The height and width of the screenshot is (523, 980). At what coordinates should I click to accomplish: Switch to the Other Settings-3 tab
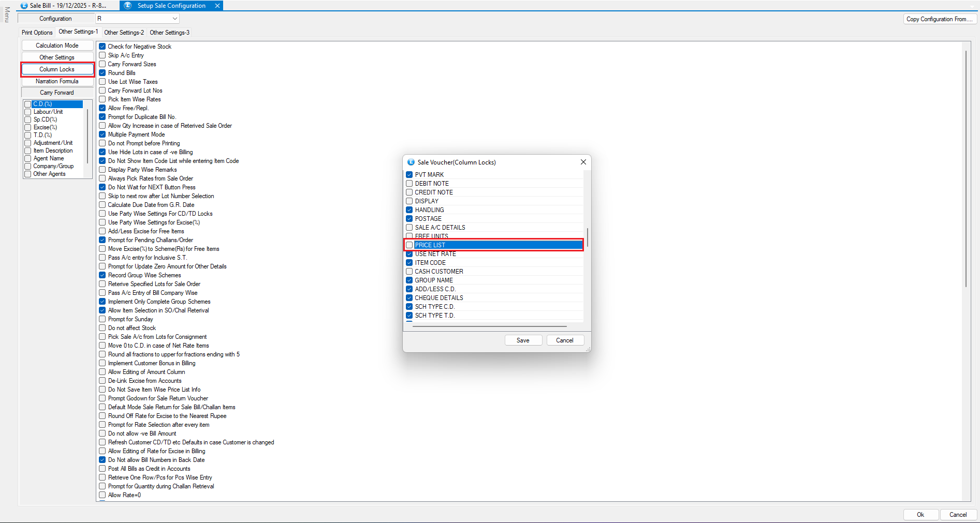[169, 33]
